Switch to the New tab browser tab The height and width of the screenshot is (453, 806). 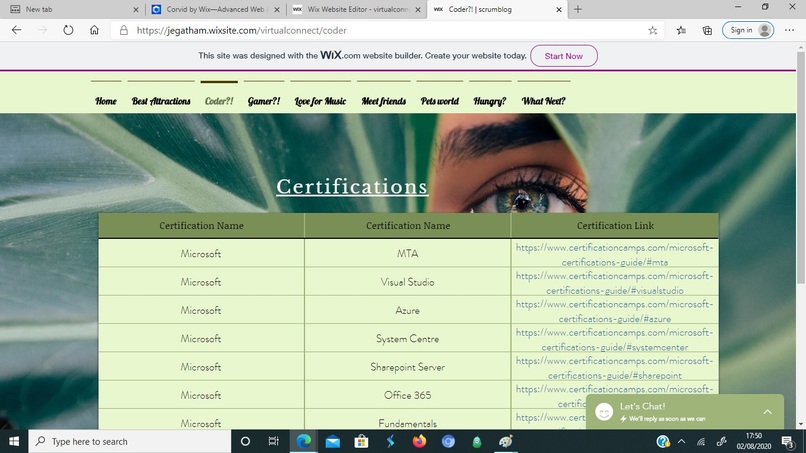(x=72, y=9)
